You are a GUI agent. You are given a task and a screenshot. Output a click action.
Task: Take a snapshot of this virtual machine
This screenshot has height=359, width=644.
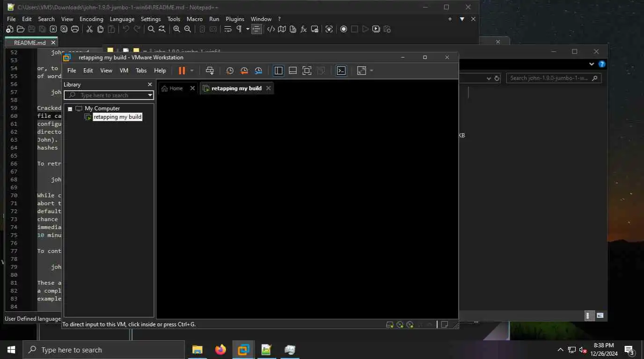click(230, 71)
